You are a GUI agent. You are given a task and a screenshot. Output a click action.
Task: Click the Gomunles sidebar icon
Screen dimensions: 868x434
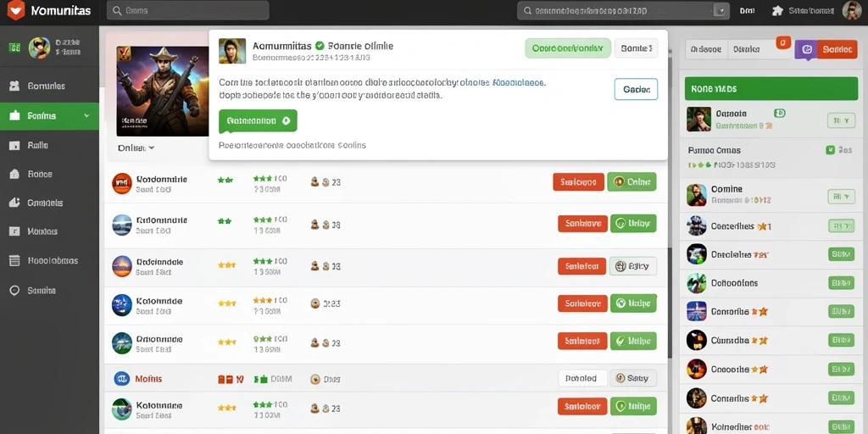(15, 86)
